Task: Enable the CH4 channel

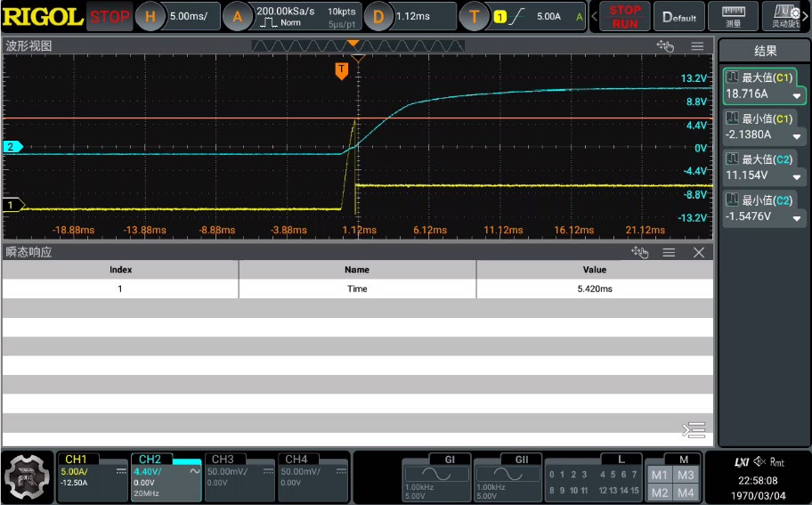Action: tap(313, 477)
